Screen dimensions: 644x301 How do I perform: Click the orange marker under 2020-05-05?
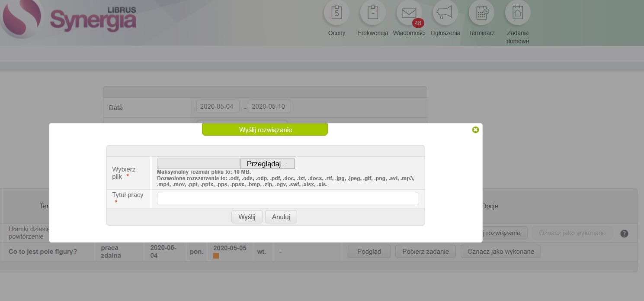[x=216, y=256]
